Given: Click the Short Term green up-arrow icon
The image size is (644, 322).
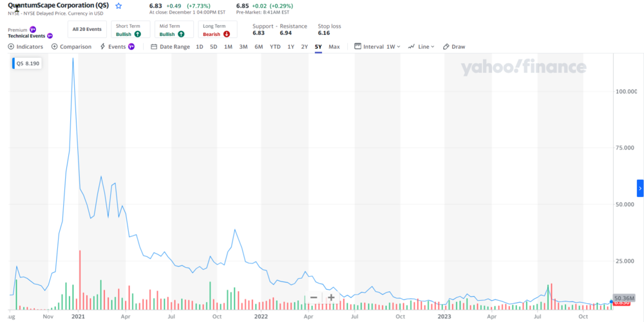Looking at the screenshot, I should tap(138, 34).
